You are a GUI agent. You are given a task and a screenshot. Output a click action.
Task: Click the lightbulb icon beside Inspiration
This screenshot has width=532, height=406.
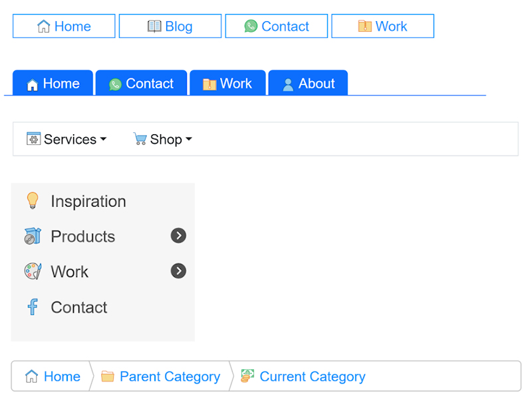click(x=33, y=201)
